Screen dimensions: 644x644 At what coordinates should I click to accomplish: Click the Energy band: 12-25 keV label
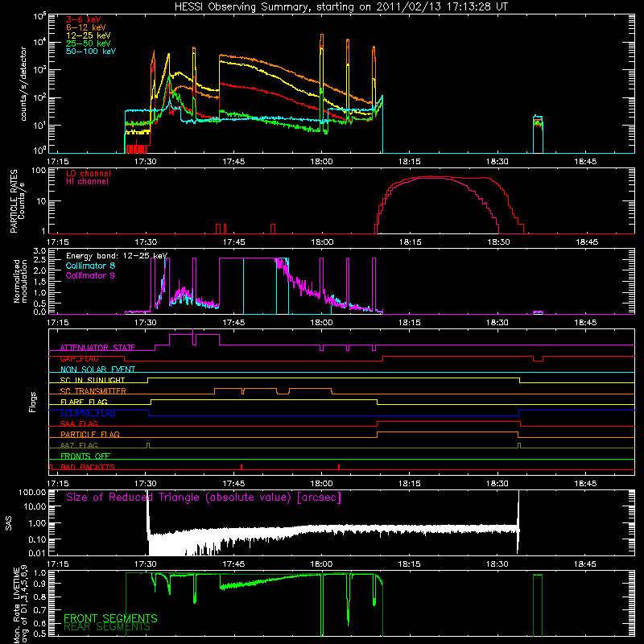pyautogui.click(x=117, y=256)
